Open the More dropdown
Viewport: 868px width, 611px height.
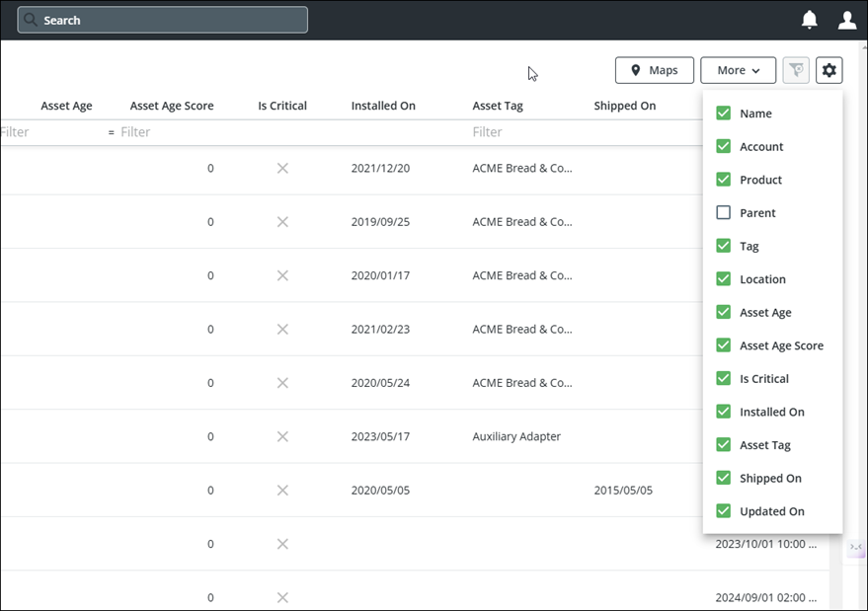[x=738, y=70]
